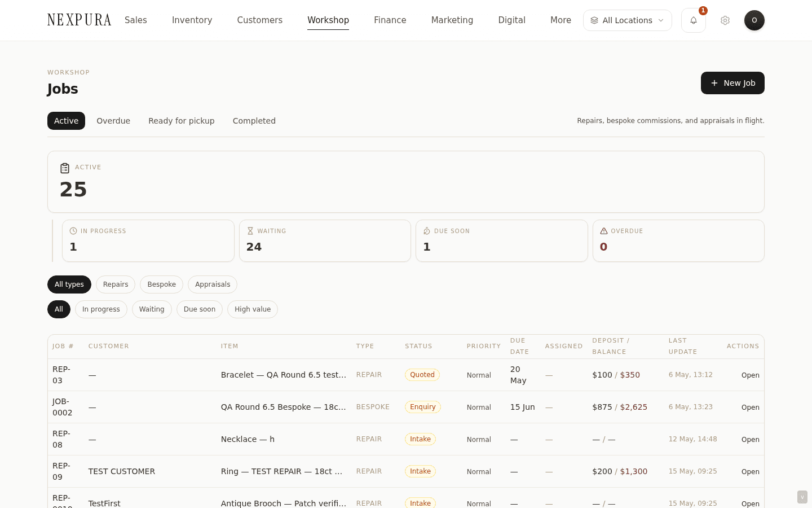
Task: Filter jobs by Appraisals
Action: (x=213, y=284)
